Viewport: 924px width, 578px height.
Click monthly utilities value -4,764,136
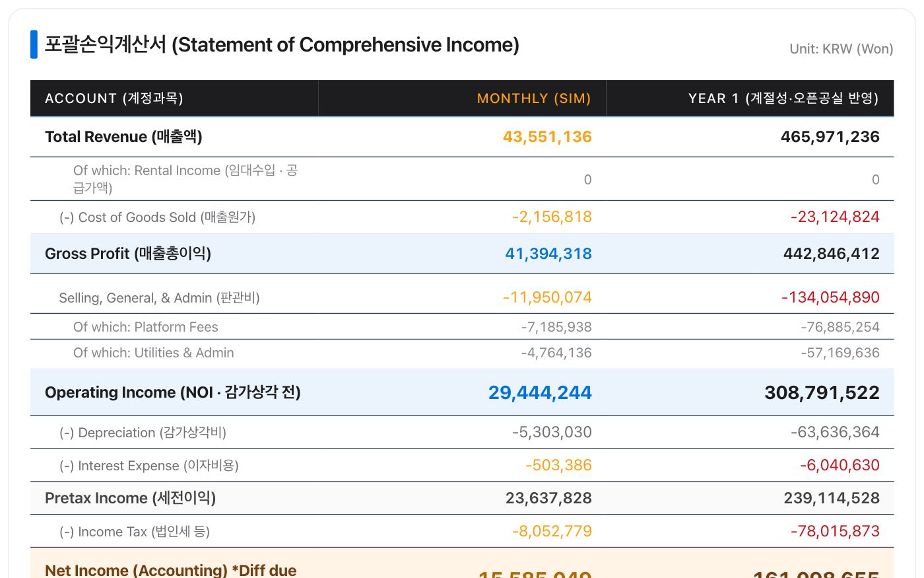click(x=556, y=353)
